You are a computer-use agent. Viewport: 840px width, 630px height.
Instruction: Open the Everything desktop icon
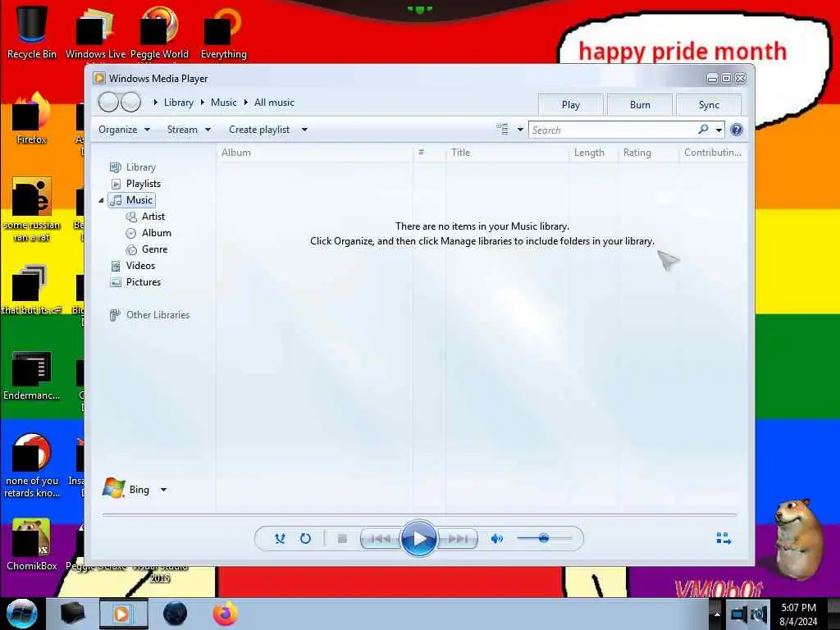pyautogui.click(x=223, y=32)
